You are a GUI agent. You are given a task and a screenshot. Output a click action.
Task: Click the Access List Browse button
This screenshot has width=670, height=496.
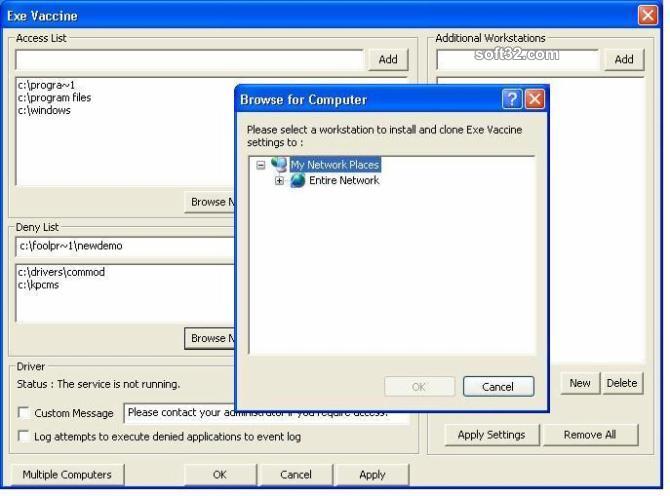(x=210, y=202)
